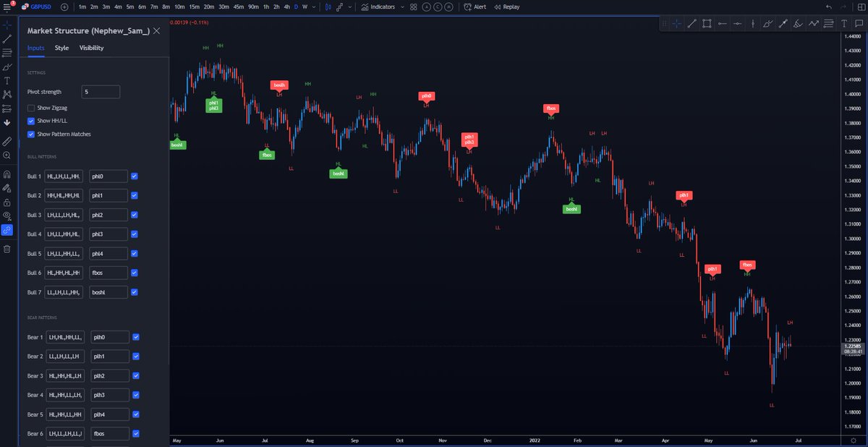Toggle the Bull 6 pattern checkbox
The width and height of the screenshot is (868, 447).
coord(135,273)
